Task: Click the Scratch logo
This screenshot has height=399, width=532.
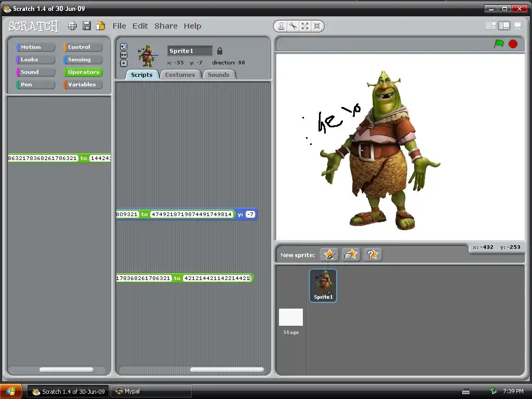Action: tap(33, 26)
